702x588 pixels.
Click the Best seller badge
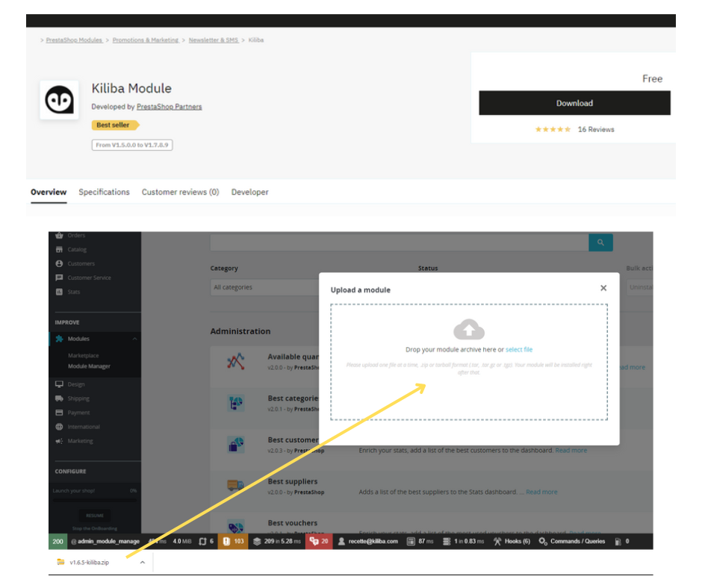pos(115,125)
